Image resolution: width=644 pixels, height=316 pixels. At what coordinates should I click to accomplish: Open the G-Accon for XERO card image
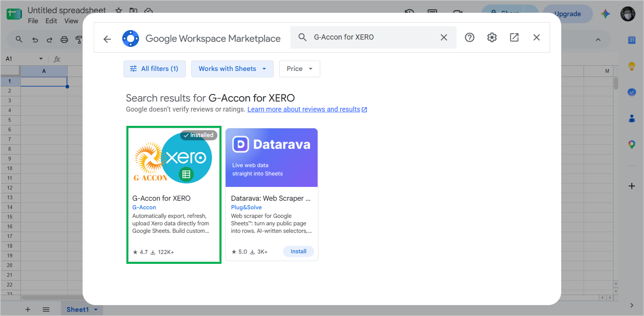(174, 157)
